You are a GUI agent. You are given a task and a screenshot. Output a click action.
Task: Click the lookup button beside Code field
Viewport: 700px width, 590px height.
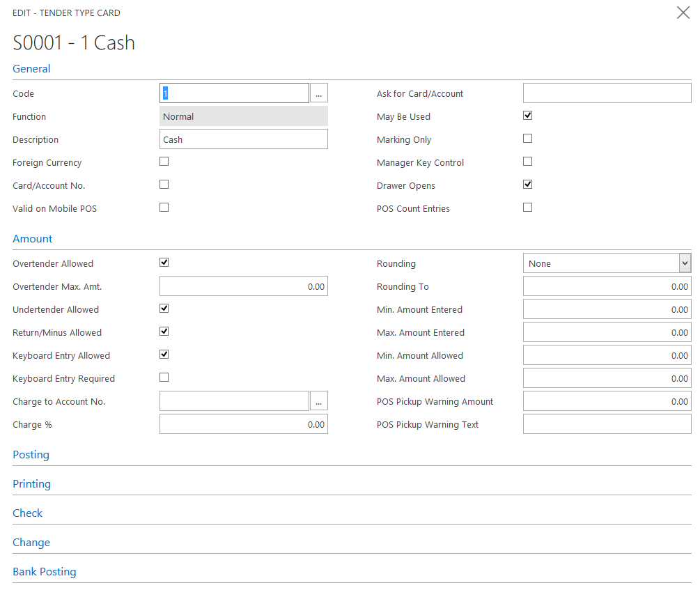point(318,93)
